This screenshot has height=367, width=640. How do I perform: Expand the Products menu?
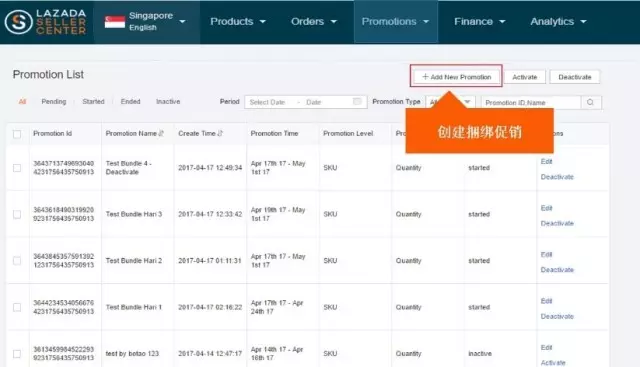tap(238, 22)
